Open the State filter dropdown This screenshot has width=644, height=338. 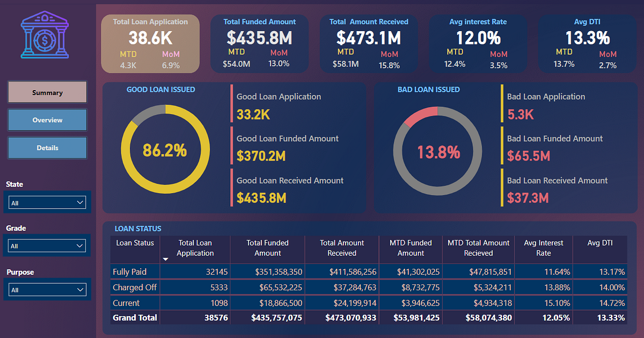pos(47,202)
